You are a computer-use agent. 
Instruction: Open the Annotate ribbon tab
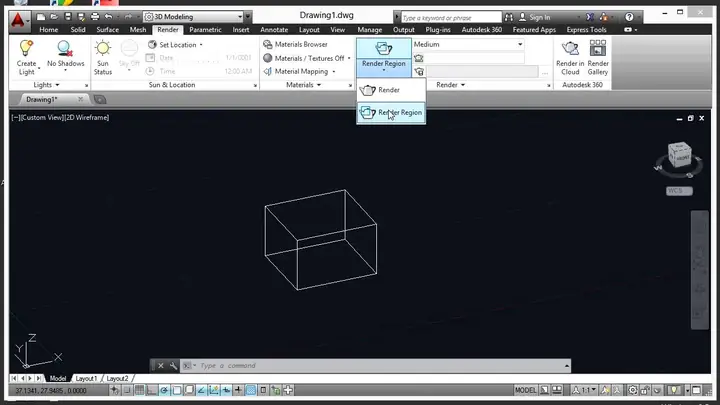point(274,29)
